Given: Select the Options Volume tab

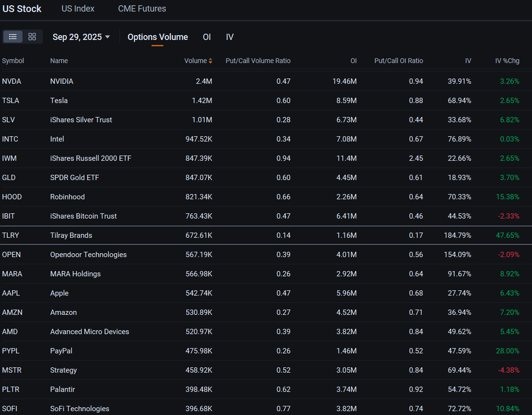Looking at the screenshot, I should point(158,37).
